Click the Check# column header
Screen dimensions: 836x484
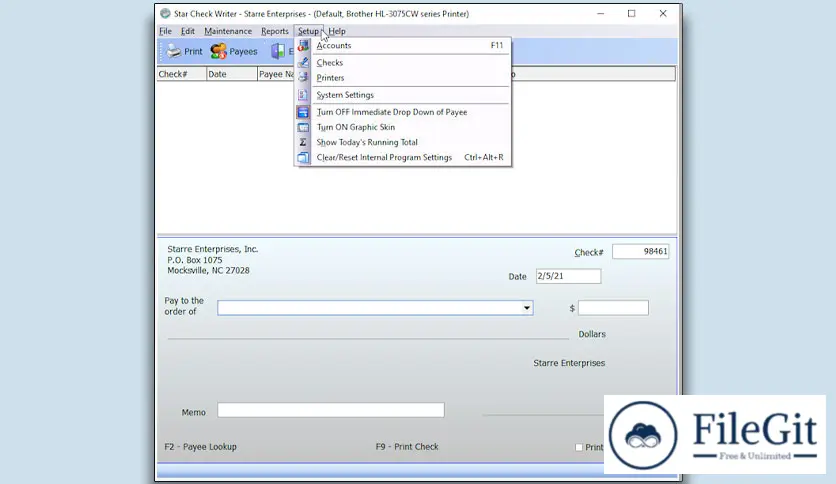point(181,74)
